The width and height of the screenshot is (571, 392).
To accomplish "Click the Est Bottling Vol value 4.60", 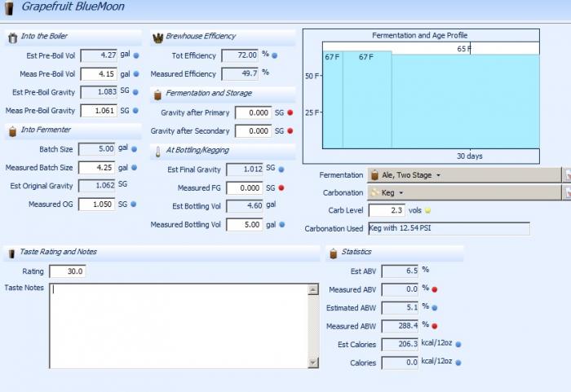I will [x=245, y=206].
